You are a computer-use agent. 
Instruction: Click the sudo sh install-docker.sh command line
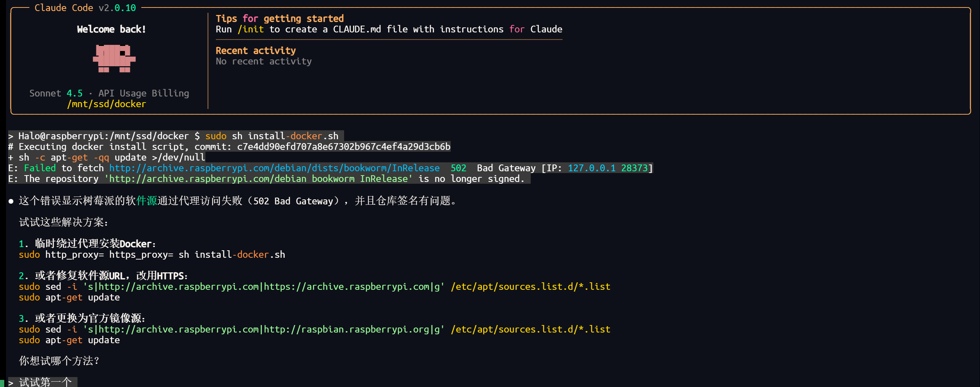[271, 136]
